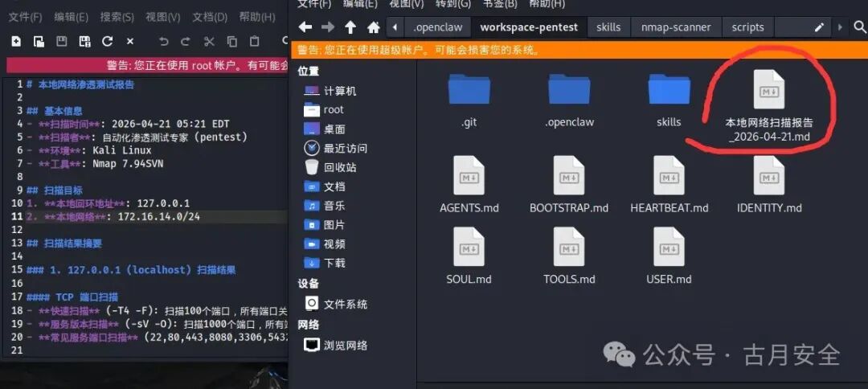Click the search magnifier in file manager
This screenshot has height=389, width=868.
point(859,27)
